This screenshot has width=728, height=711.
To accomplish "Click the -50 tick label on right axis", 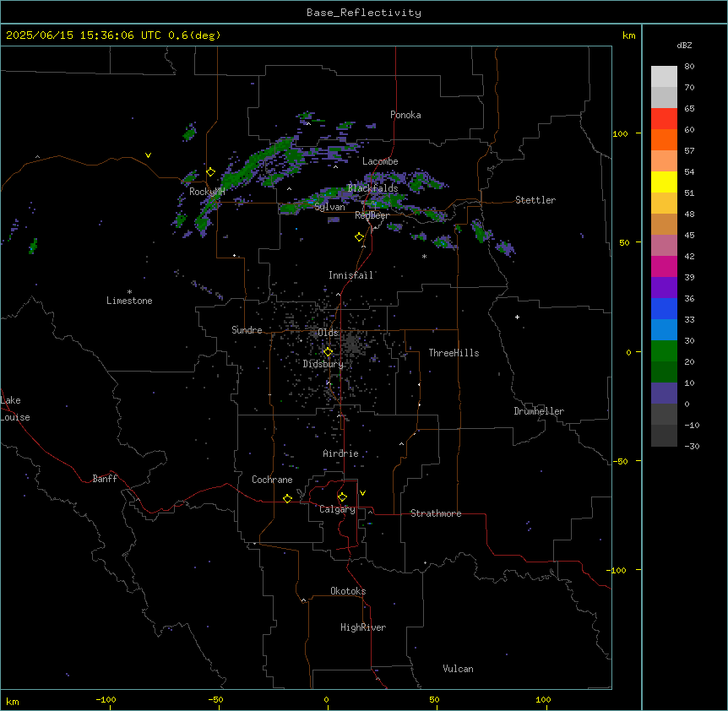I will click(620, 461).
